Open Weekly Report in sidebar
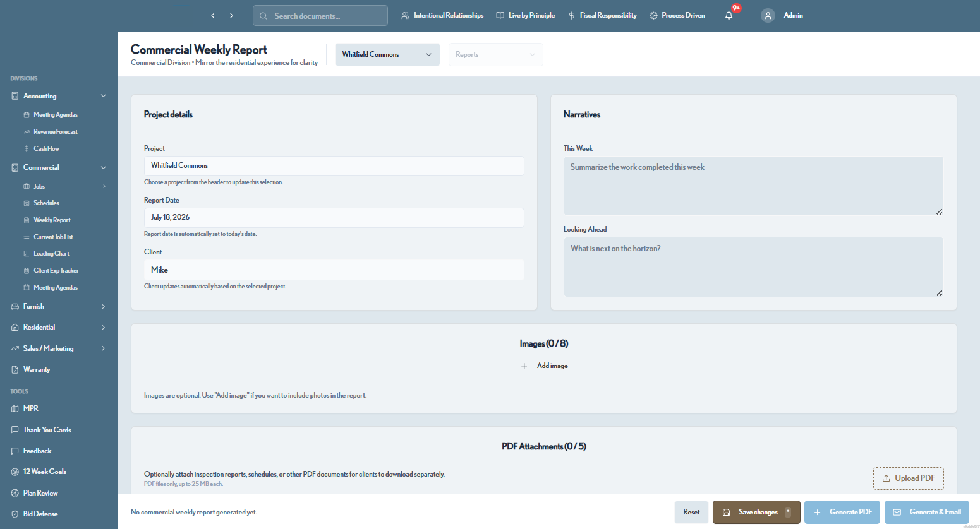The height and width of the screenshot is (529, 980). point(52,220)
